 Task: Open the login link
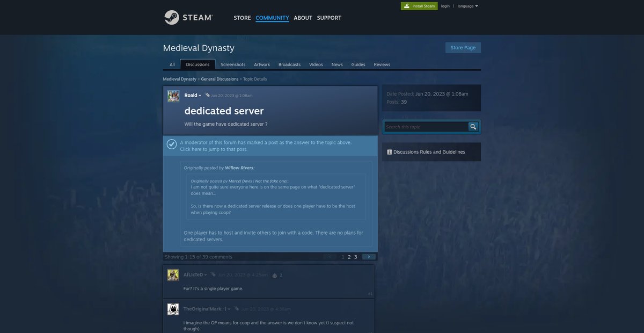tap(445, 6)
